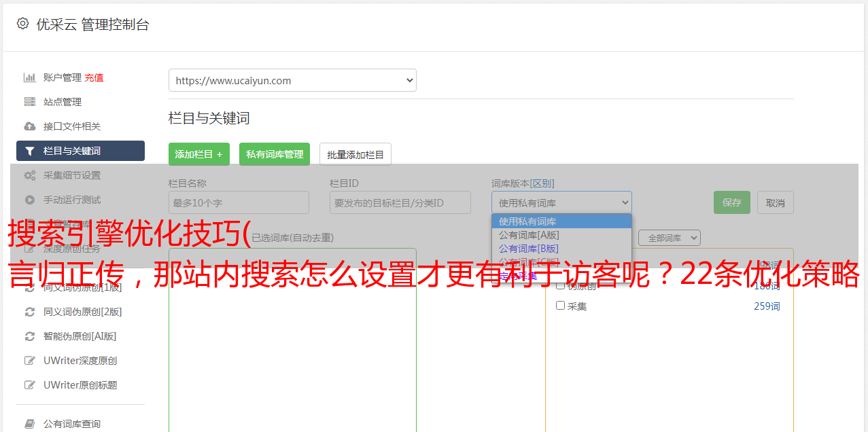Click the edit icon for UWriter深度原创
Screen dimensions: 868x432
pyautogui.click(x=30, y=361)
